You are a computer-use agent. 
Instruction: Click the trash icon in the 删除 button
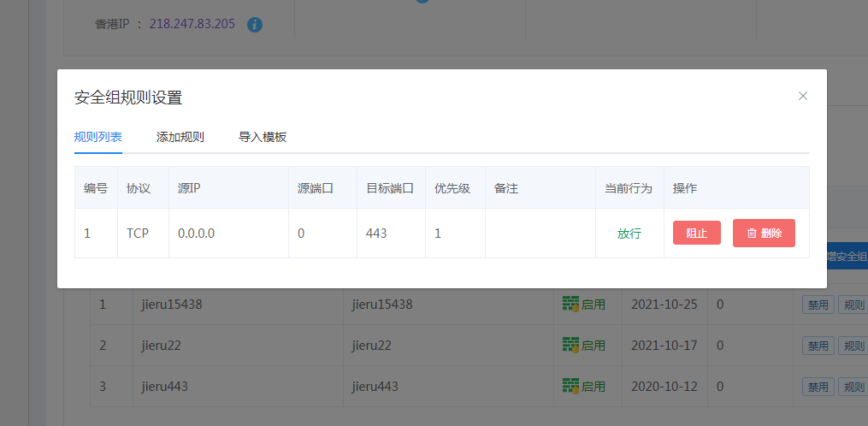point(752,234)
